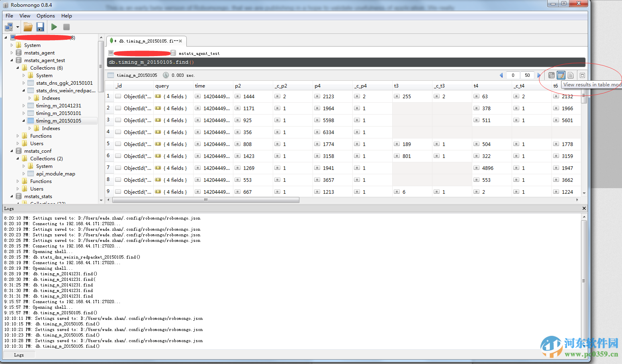This screenshot has width=622, height=364.
Task: Click the open folder toolbar icon
Action: [27, 27]
